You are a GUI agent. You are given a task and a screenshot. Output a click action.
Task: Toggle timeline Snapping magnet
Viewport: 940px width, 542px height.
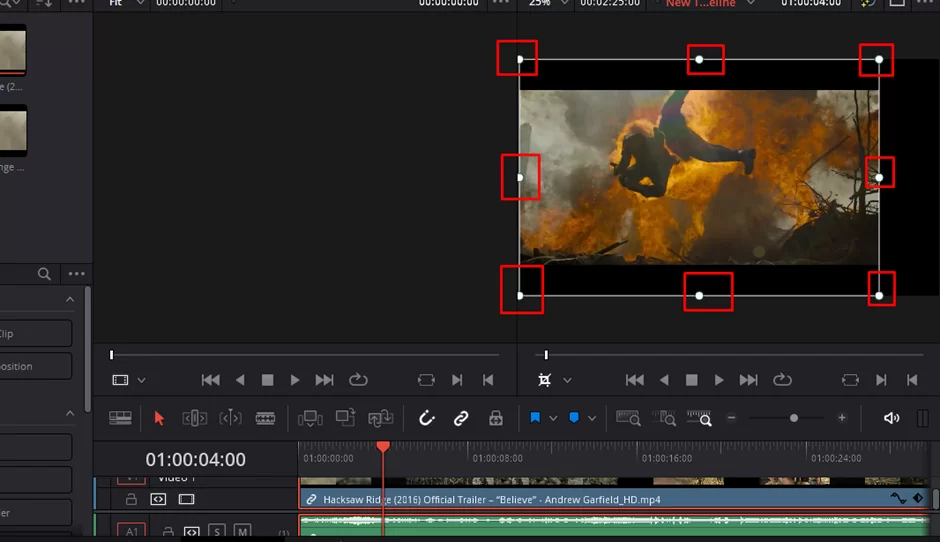click(426, 418)
